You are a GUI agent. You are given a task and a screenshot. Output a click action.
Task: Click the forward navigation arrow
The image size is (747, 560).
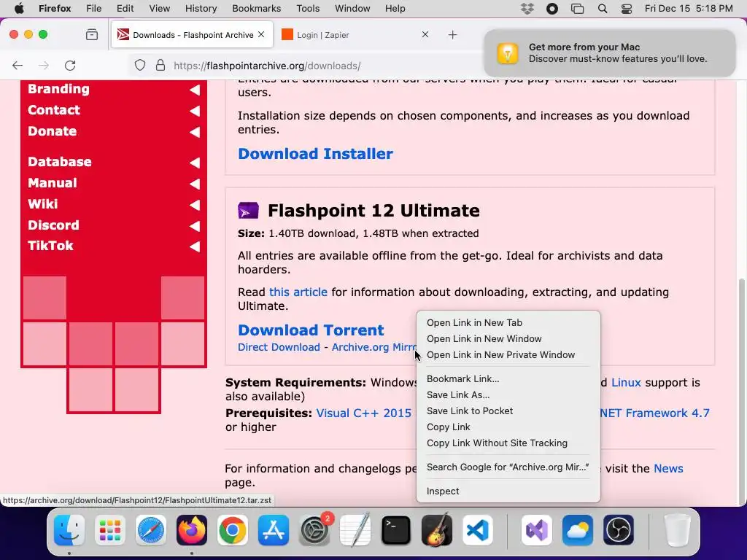43,65
